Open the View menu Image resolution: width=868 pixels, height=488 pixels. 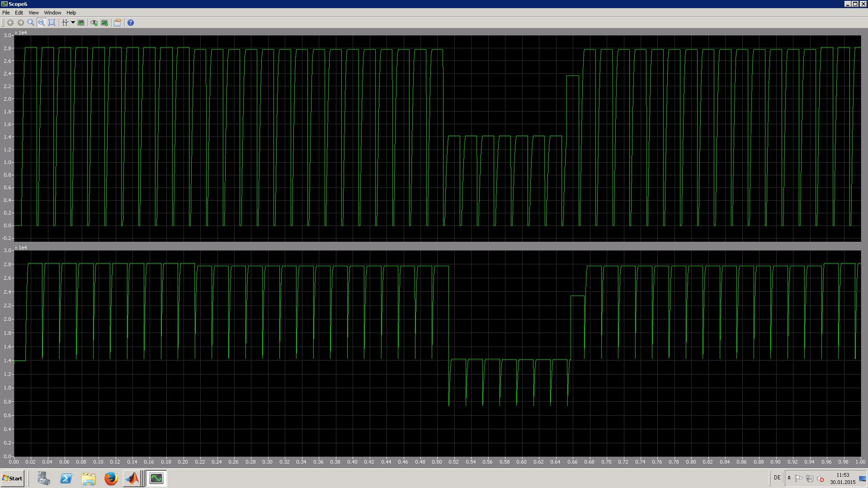click(33, 13)
